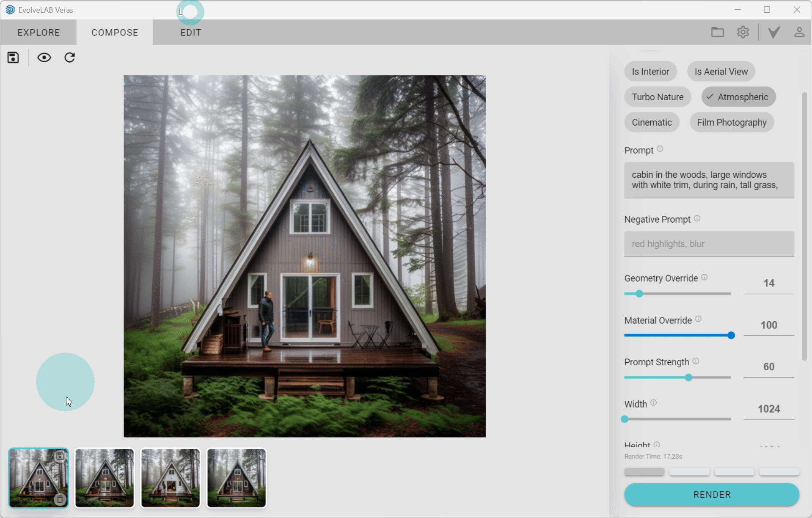The height and width of the screenshot is (518, 812).
Task: Toggle the Is Aerial View option
Action: point(721,71)
